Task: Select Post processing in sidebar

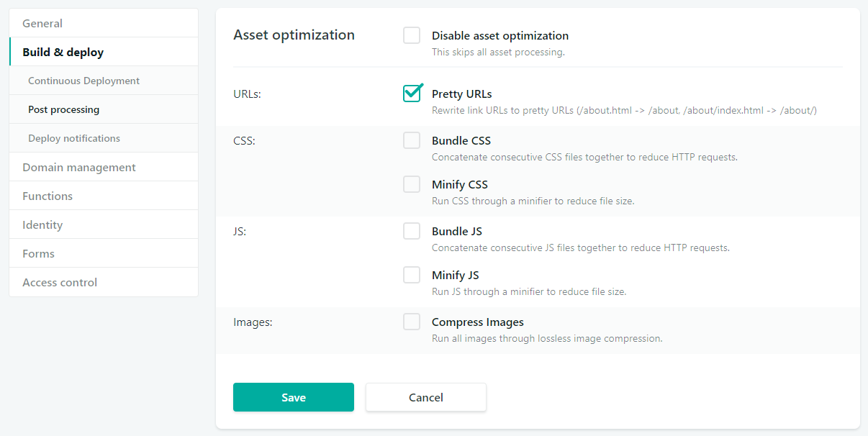Action: (x=63, y=109)
